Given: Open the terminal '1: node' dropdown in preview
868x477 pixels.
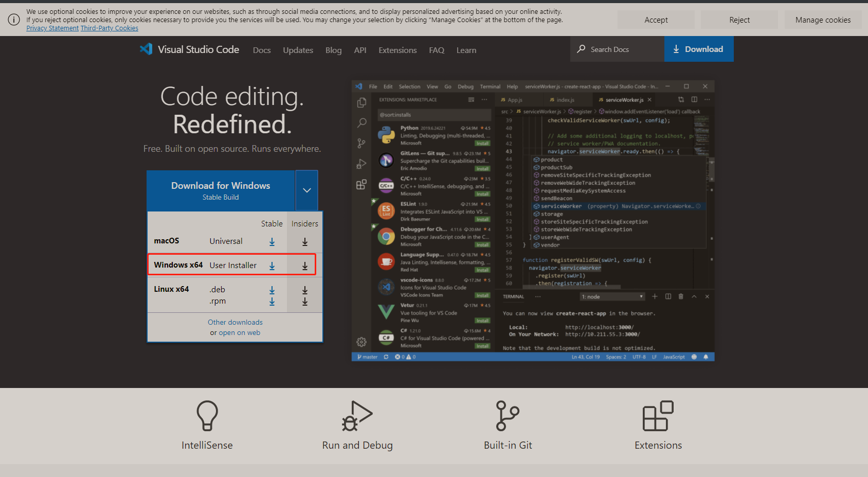Looking at the screenshot, I should (x=612, y=297).
